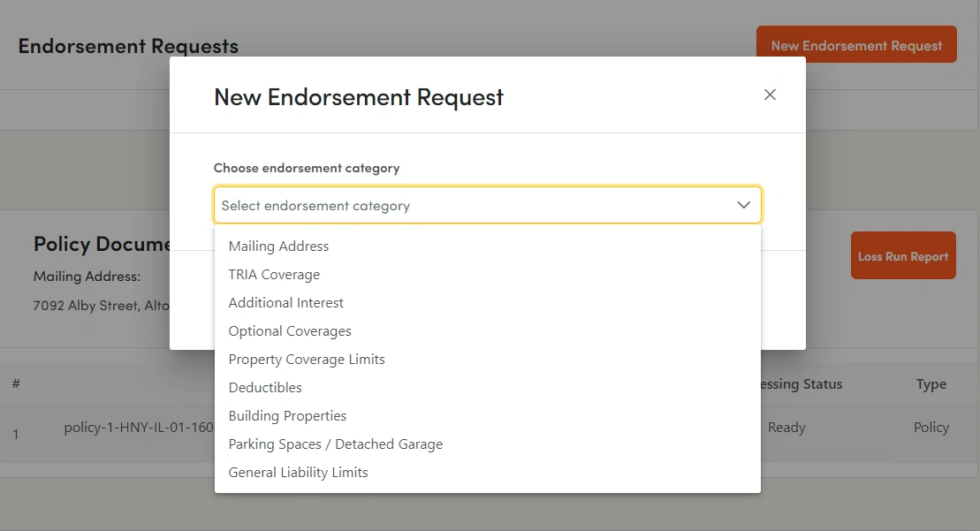Select Parking Spaces / Detached Garage
Screen dimensions: 980x531
[336, 444]
